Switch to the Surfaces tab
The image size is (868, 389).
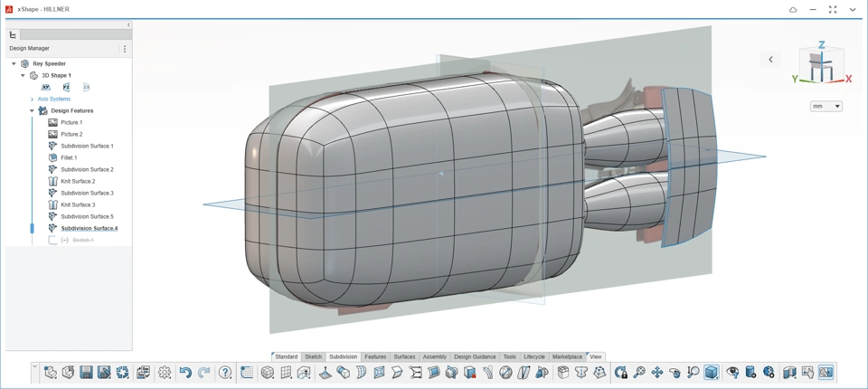(404, 356)
